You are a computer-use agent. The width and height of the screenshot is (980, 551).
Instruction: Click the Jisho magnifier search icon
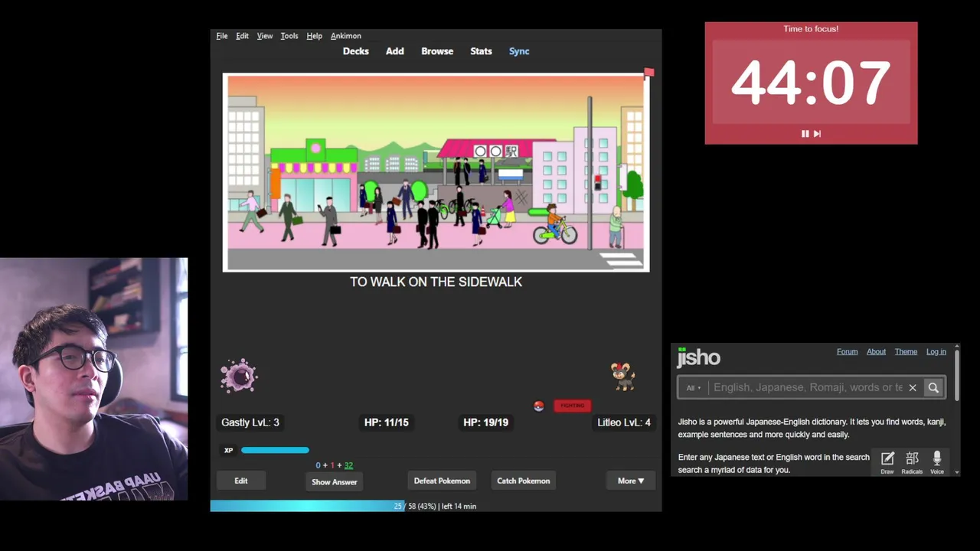click(x=933, y=388)
